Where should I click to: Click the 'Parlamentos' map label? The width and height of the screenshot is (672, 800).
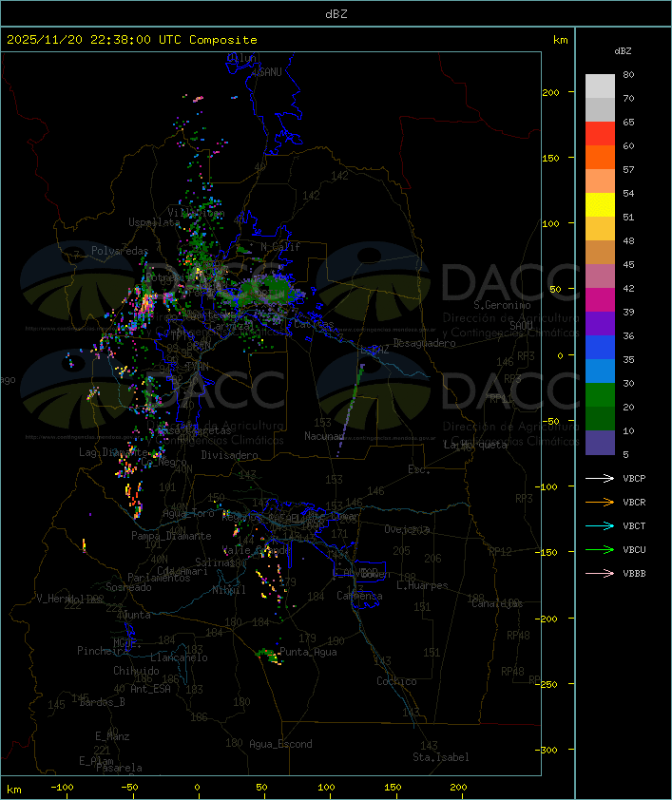[x=159, y=578]
